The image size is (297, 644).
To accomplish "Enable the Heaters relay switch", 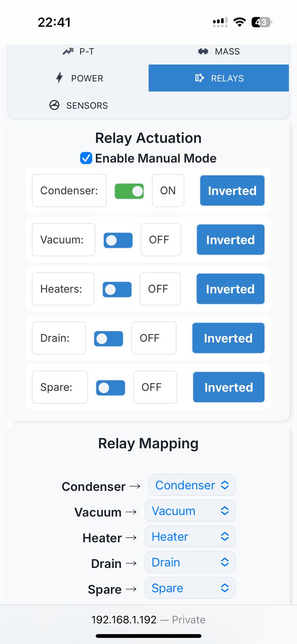I will (x=117, y=289).
